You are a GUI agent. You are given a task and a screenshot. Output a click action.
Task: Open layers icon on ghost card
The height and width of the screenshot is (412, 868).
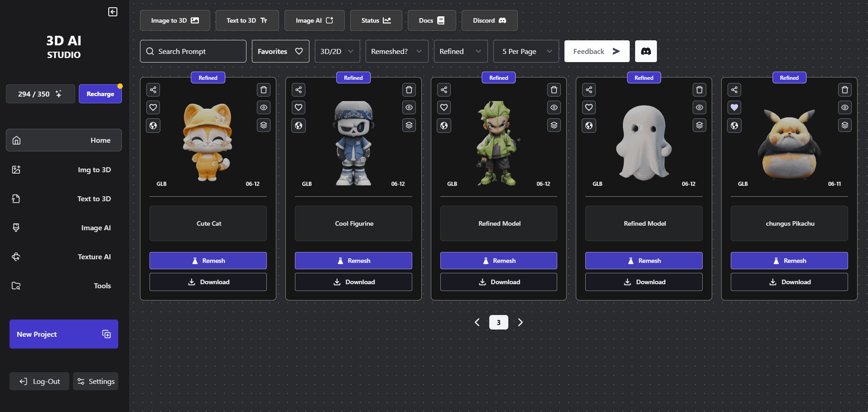tap(699, 125)
